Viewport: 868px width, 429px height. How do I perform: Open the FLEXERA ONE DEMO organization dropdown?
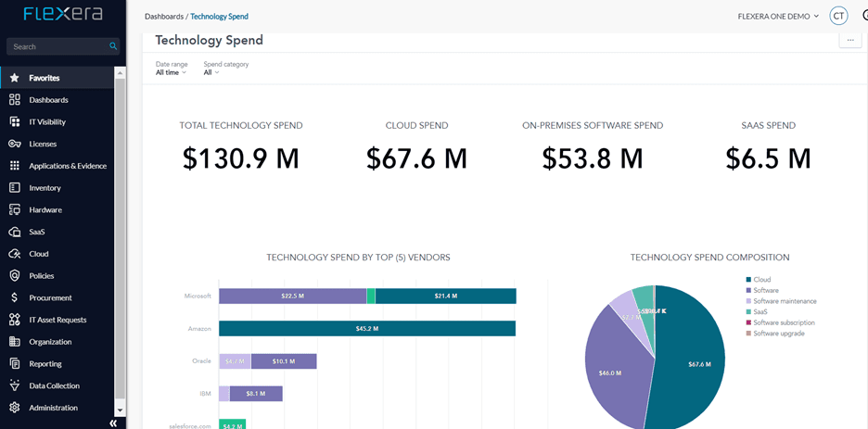(x=778, y=16)
